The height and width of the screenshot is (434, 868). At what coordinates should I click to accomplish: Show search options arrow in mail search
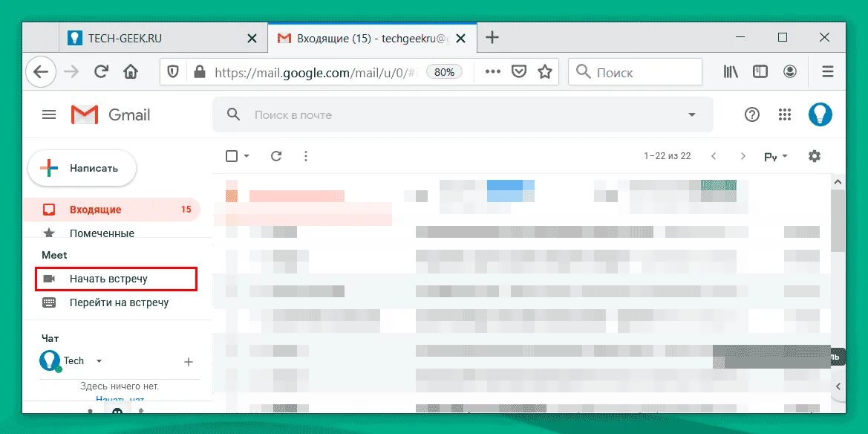point(691,114)
